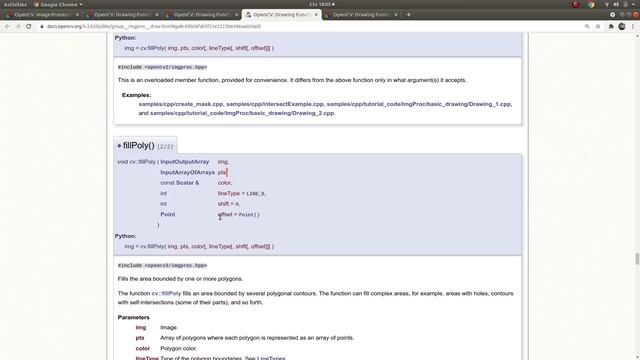This screenshot has height=360, width=640.
Task: Select the active OpenCV: Drawing Functions tab
Action: tap(282, 15)
